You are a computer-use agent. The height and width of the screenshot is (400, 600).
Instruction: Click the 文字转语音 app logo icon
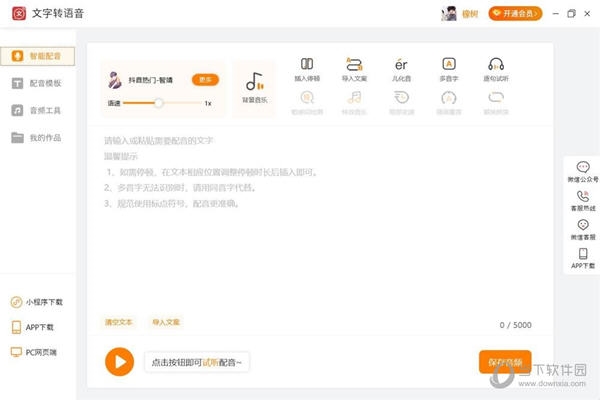pos(19,14)
